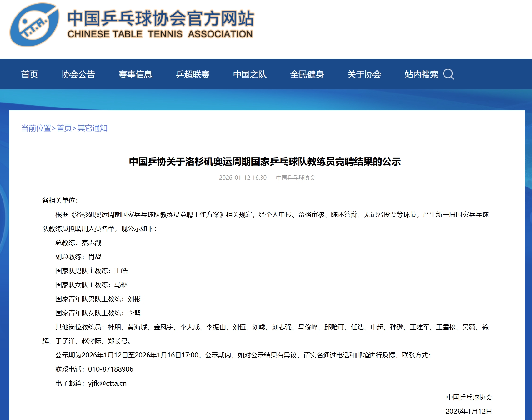Click the 首页 breadcrumb link

click(x=64, y=128)
